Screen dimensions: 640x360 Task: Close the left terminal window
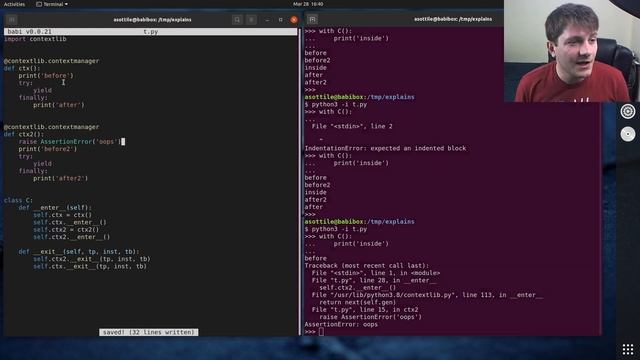click(x=294, y=20)
